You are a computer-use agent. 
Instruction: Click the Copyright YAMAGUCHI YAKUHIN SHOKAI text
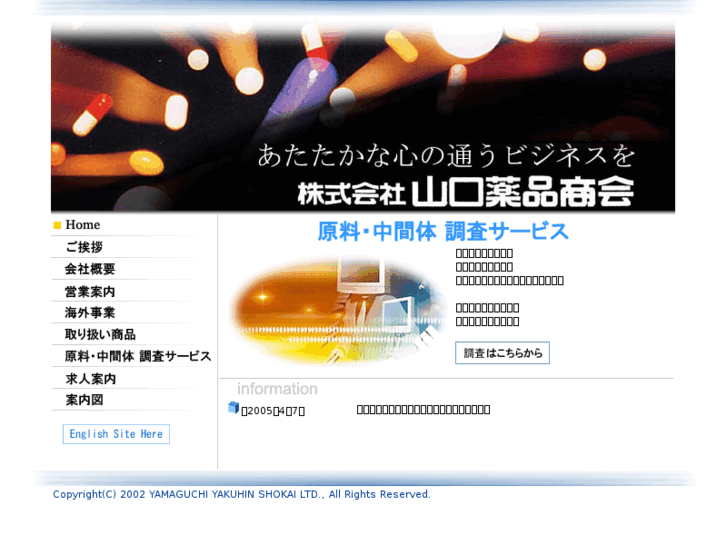(242, 494)
